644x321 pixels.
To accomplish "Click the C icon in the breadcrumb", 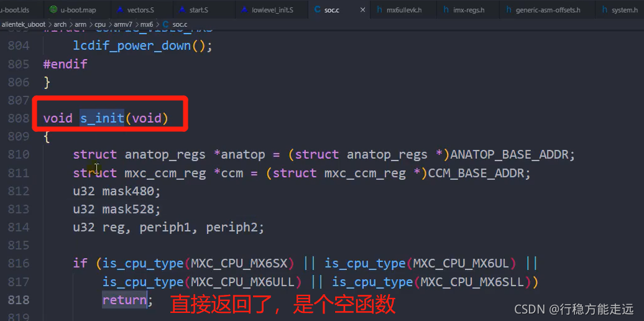I will click(x=165, y=25).
